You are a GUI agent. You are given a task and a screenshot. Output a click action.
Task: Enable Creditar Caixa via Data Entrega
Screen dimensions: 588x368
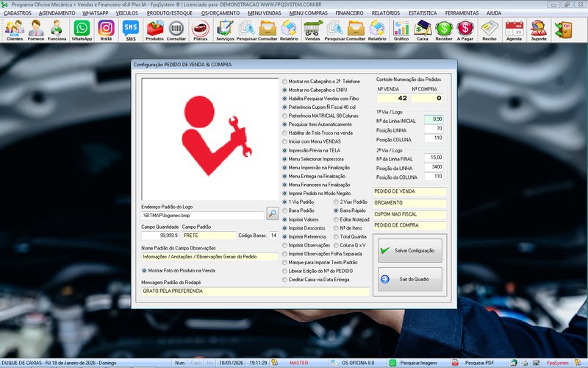[286, 280]
